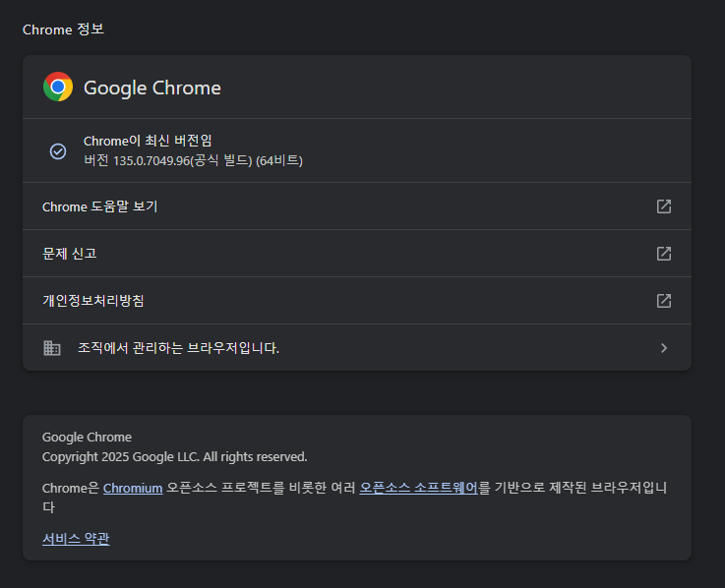Click the Google Chrome title text
This screenshot has height=588, width=725.
152,88
